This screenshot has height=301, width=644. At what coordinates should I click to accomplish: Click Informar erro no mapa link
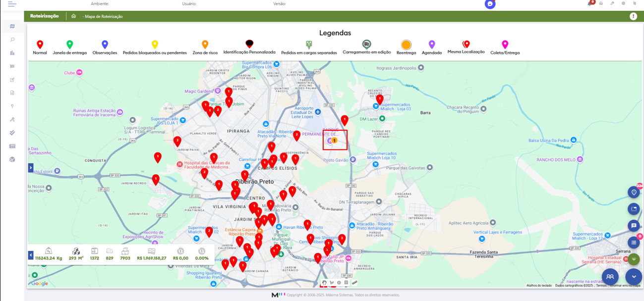click(625, 286)
